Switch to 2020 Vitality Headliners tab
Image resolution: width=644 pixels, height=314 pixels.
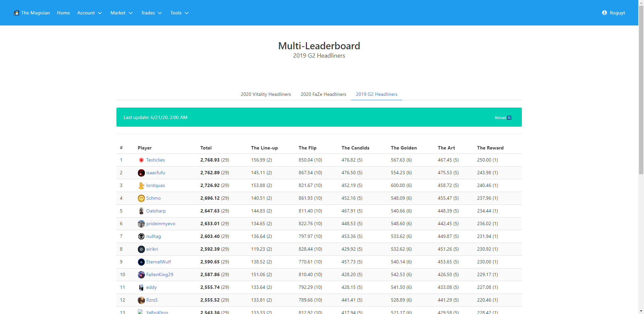(266, 94)
